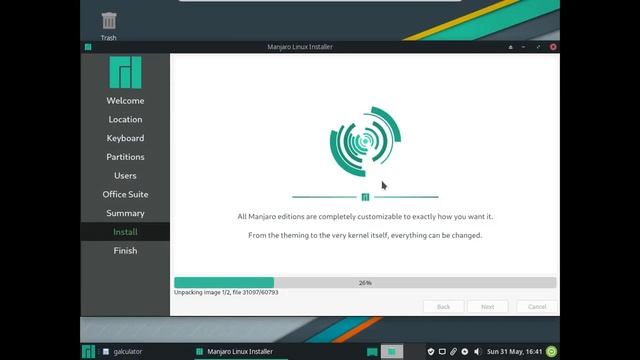Click the 'Unpacking image 1/2' status text

tap(226, 293)
